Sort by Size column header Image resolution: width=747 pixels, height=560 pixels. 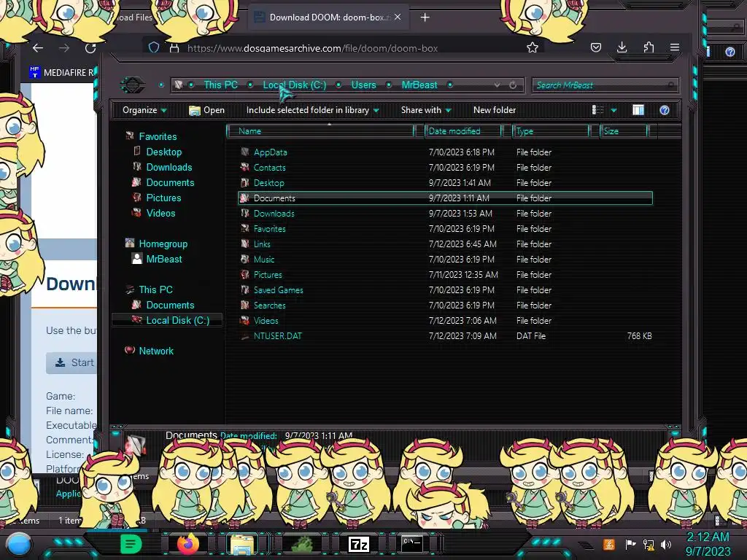tap(624, 131)
